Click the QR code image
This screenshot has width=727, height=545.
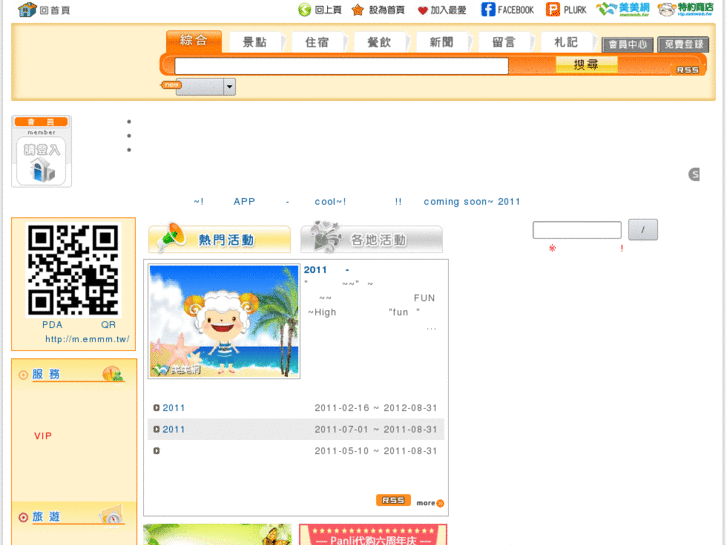tap(73, 270)
